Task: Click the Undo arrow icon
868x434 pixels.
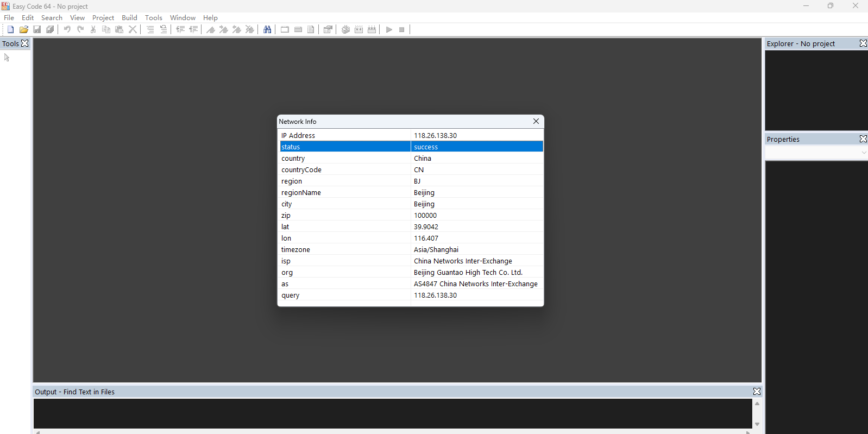Action: pyautogui.click(x=67, y=29)
